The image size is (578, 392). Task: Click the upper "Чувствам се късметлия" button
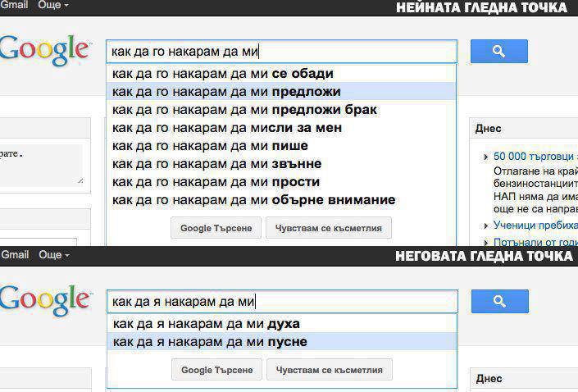[329, 228]
